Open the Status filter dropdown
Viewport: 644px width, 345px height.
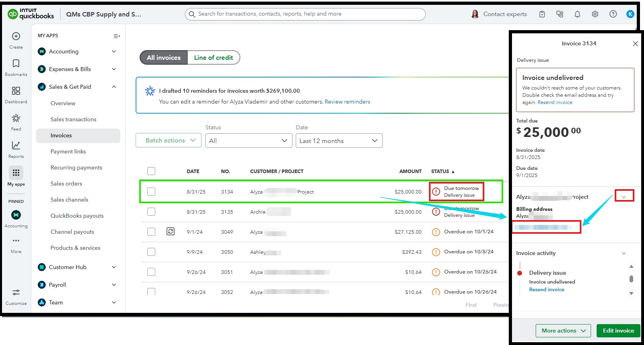(249, 141)
